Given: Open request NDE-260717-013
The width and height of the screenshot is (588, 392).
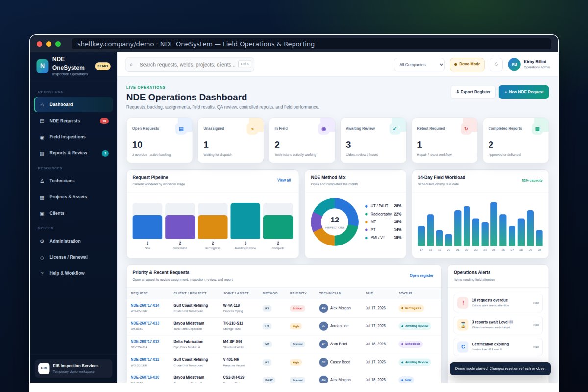Looking at the screenshot, I should [145, 323].
